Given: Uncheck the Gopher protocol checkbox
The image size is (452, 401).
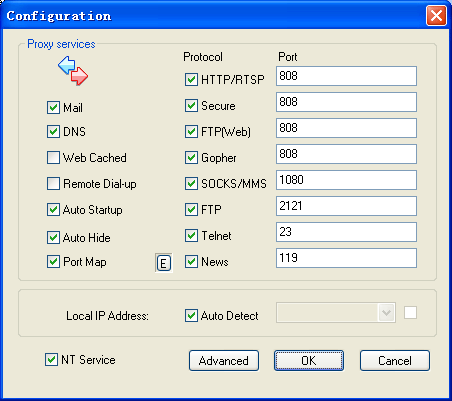Looking at the screenshot, I should pyautogui.click(x=191, y=157).
